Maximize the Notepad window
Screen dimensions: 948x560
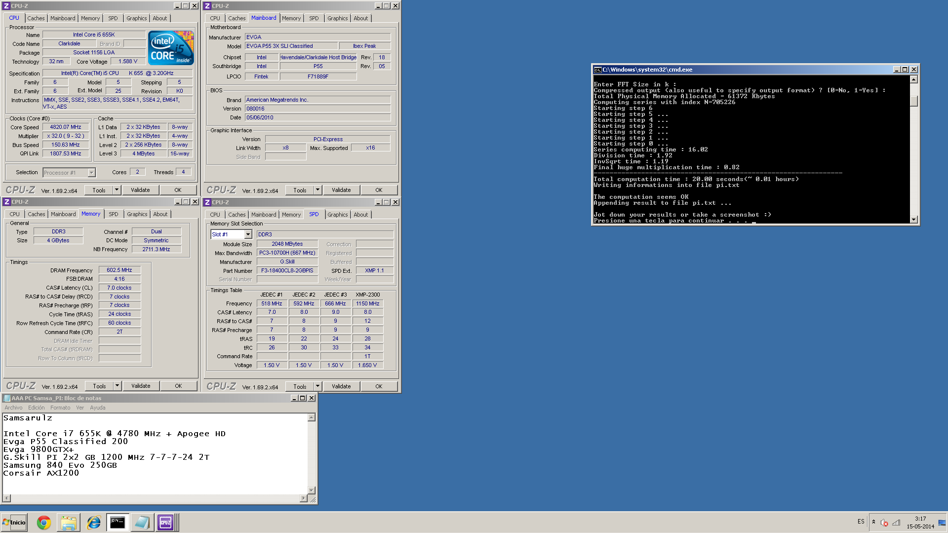[303, 398]
